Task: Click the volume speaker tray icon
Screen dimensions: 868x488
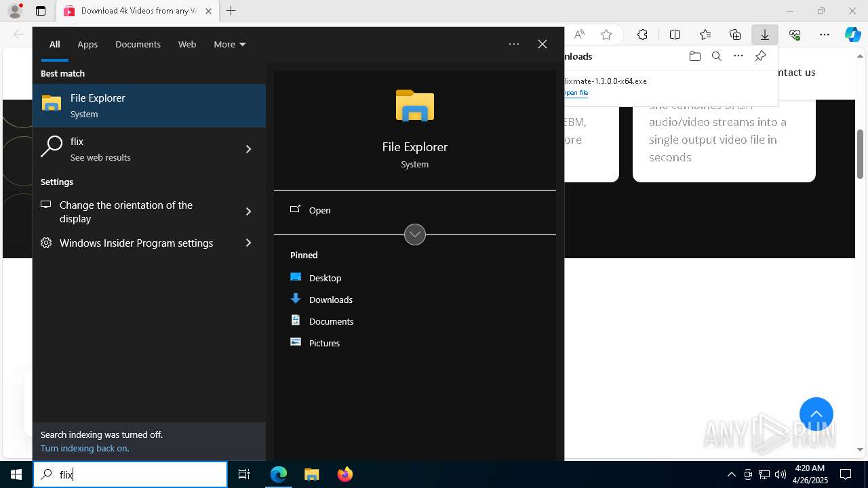Action: (x=780, y=474)
